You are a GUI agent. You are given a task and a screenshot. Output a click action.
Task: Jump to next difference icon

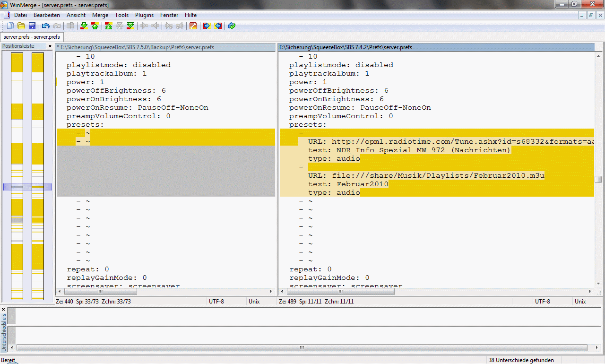click(x=84, y=26)
